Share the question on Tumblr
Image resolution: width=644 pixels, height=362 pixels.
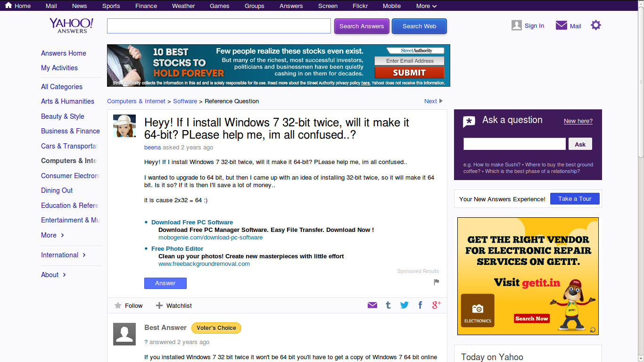click(x=388, y=305)
